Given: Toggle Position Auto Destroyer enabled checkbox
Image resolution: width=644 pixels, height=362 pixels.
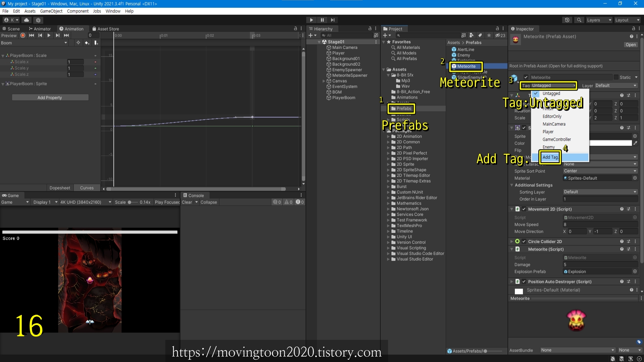Looking at the screenshot, I should coord(524,282).
